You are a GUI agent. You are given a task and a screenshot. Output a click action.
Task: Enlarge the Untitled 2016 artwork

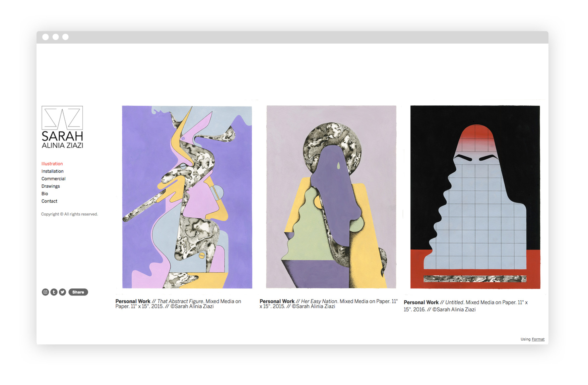click(475, 197)
